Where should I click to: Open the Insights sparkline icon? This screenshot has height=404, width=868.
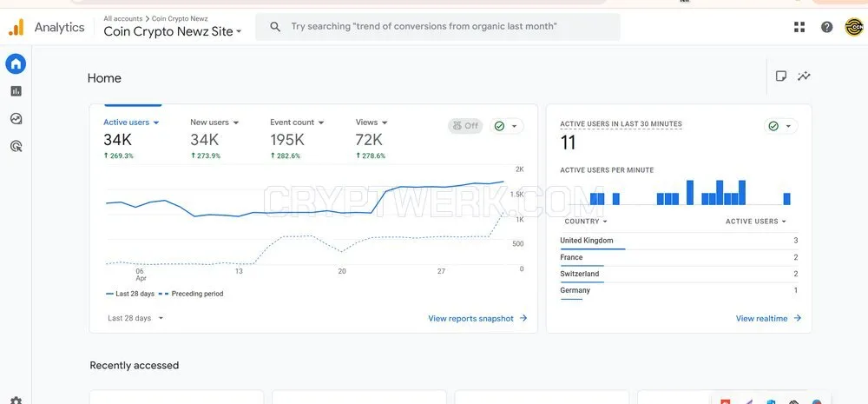804,76
